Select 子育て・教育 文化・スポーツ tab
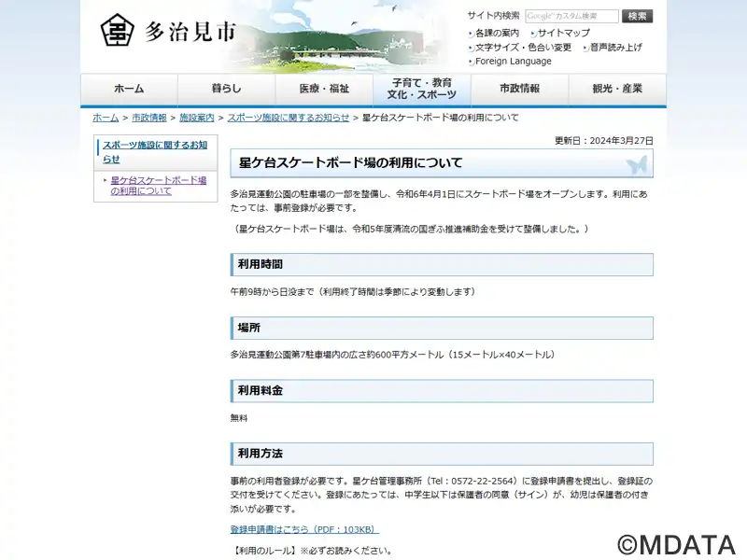747x560 pixels. pos(422,89)
